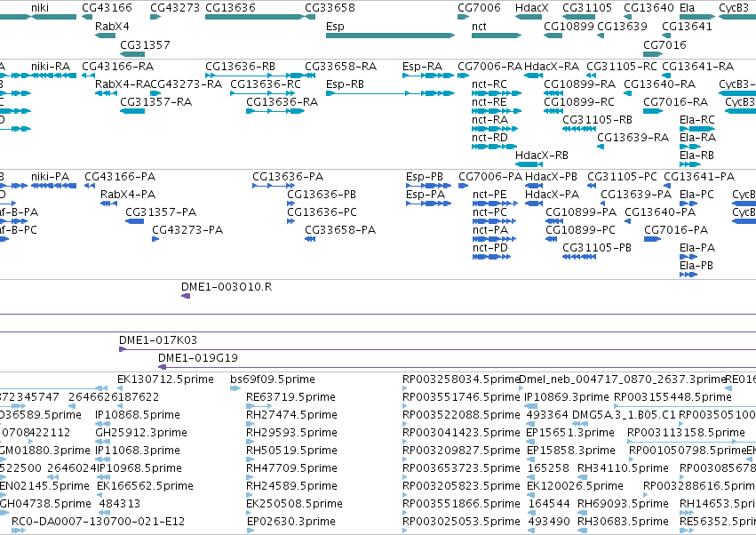
Task: Click the Ela gene label
Action: 687,8
